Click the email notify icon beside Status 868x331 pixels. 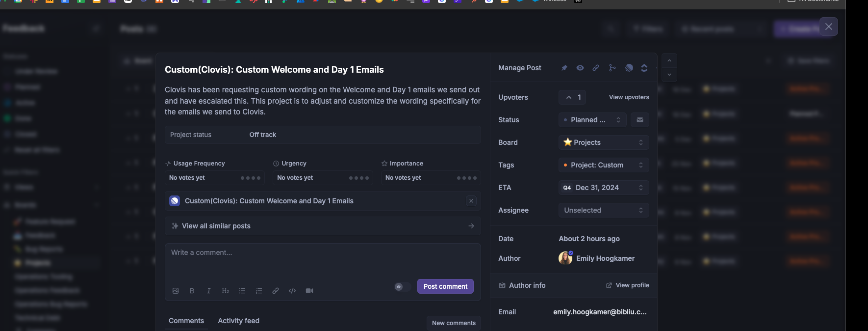pyautogui.click(x=640, y=120)
